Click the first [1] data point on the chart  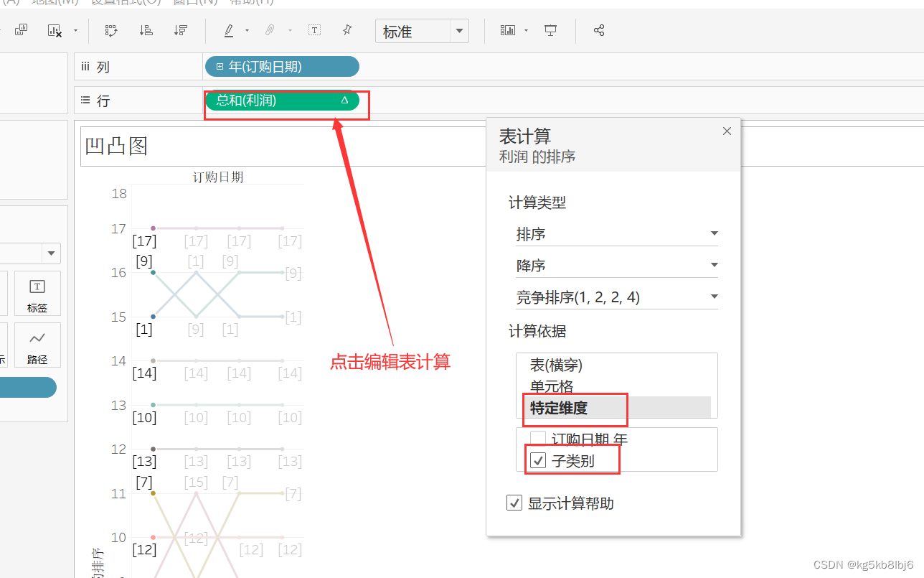click(x=153, y=317)
